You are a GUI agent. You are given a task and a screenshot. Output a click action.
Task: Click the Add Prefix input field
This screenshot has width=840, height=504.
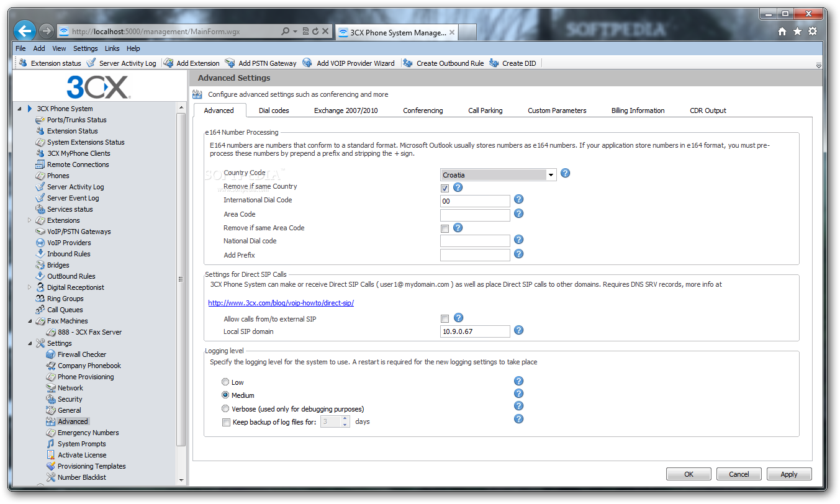[475, 255]
